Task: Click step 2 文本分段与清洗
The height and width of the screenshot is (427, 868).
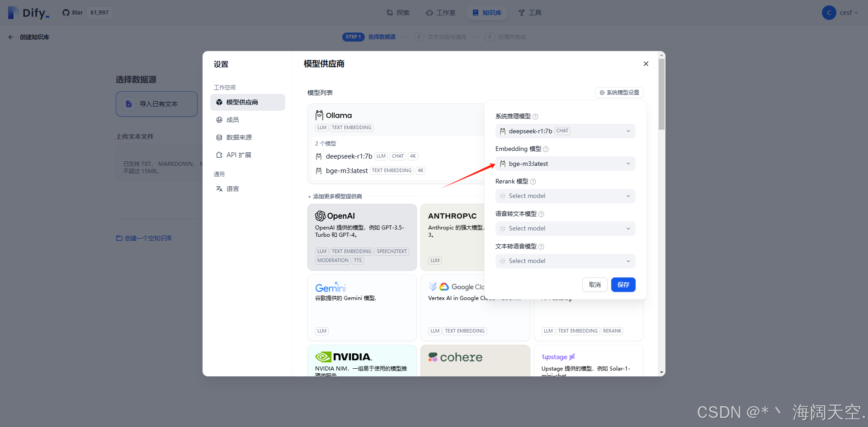Action: coord(440,37)
